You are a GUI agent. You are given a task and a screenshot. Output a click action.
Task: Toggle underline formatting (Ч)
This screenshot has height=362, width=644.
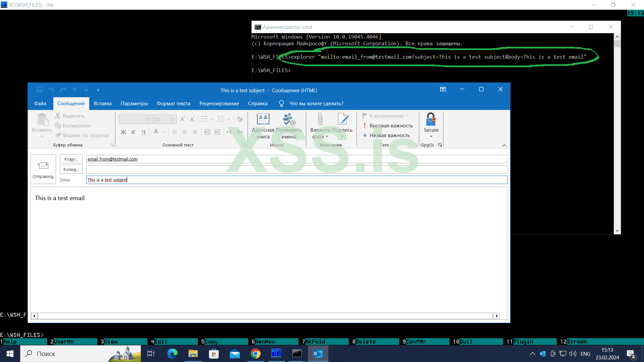tap(143, 132)
